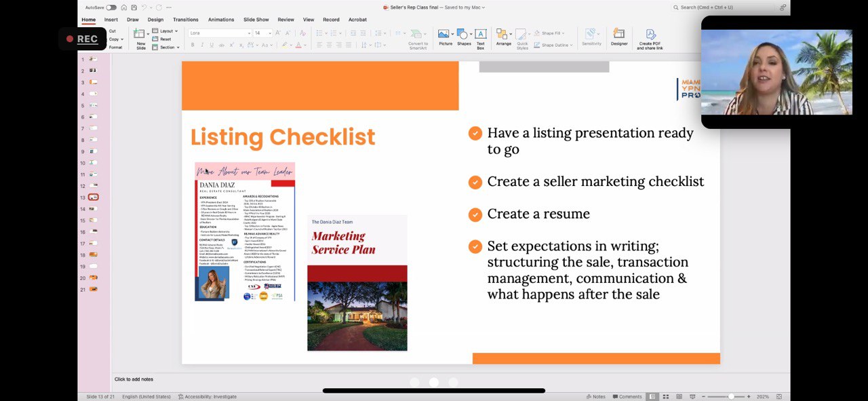The width and height of the screenshot is (868, 401).
Task: Expand the Layout dropdown
Action: 166,31
